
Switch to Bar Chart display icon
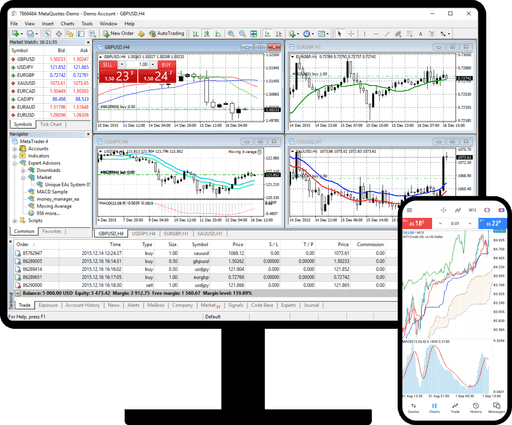coord(196,34)
